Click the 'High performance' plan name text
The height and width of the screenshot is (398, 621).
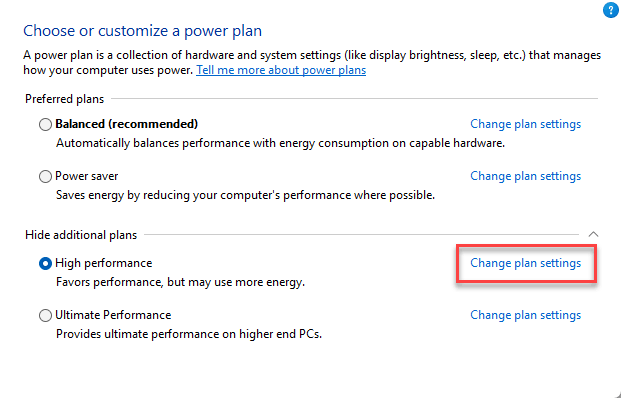click(x=103, y=263)
